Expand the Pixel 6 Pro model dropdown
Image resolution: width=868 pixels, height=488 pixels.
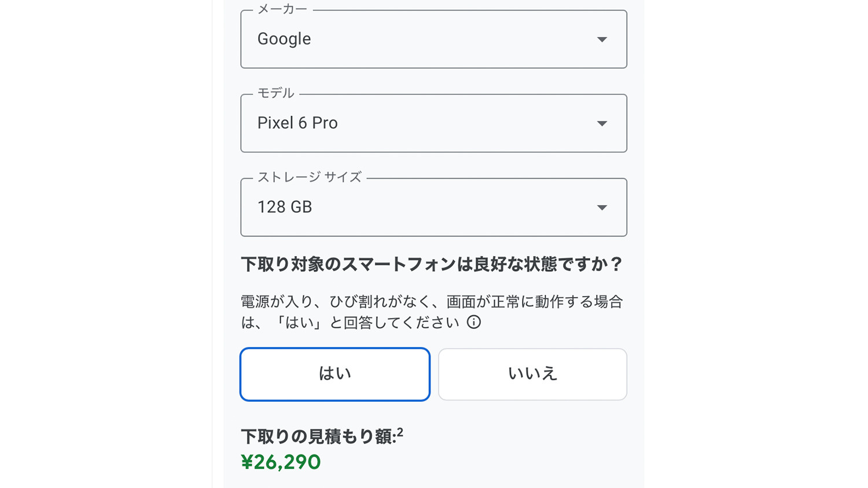(x=433, y=123)
